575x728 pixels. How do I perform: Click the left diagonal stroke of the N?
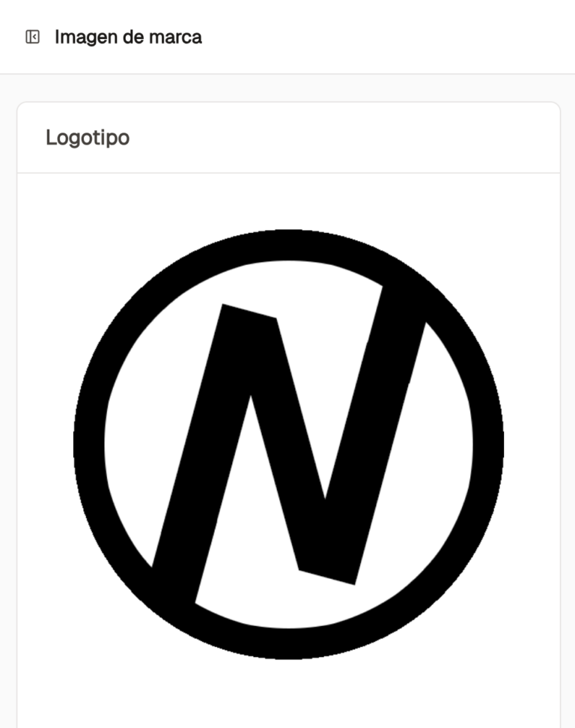pos(207,446)
